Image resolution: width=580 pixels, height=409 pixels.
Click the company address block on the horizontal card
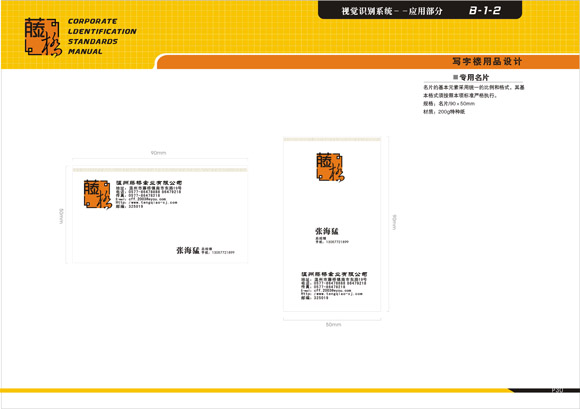click(x=149, y=195)
